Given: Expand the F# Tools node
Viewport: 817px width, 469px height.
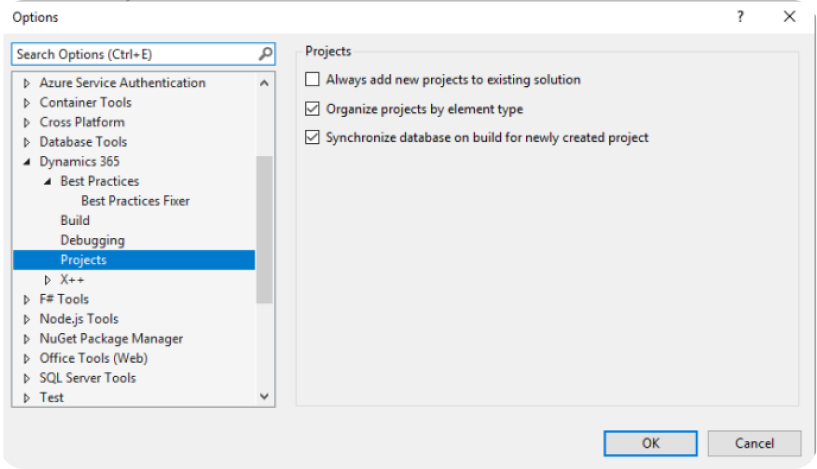Looking at the screenshot, I should click(x=27, y=300).
